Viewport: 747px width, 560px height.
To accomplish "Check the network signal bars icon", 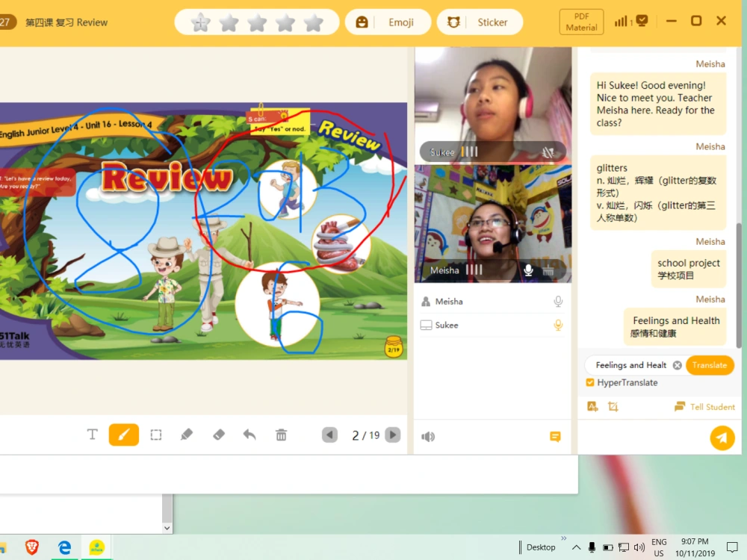I will pos(622,21).
